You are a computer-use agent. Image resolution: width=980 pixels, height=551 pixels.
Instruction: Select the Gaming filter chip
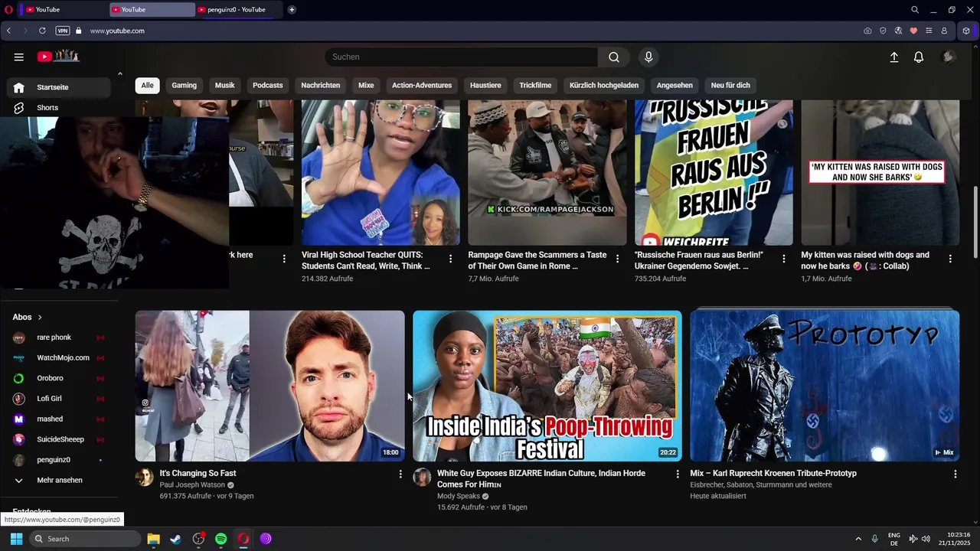(x=184, y=85)
